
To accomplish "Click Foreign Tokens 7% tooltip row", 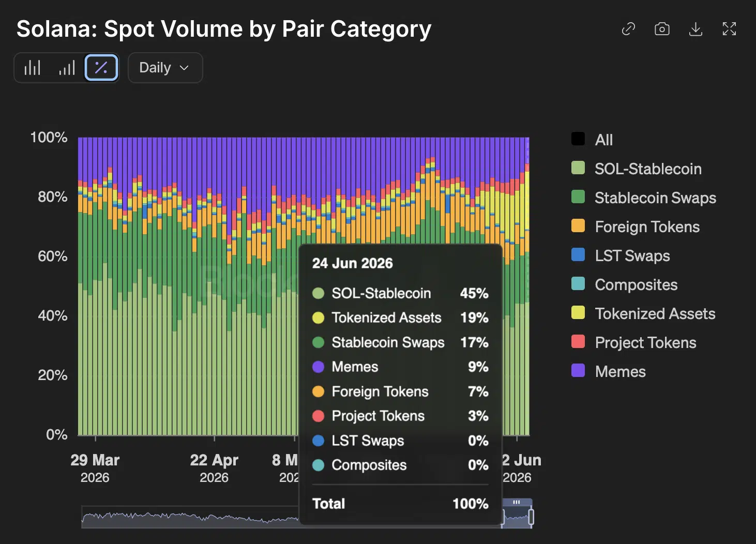I will 400,391.
